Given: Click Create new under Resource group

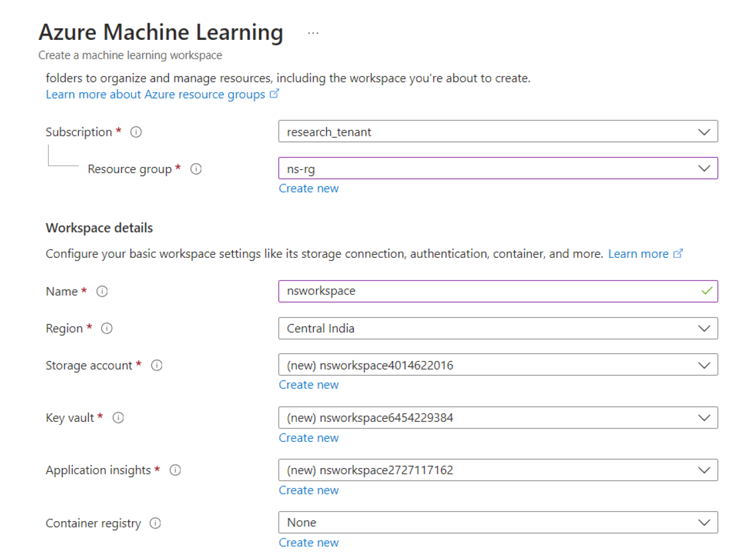Looking at the screenshot, I should tap(308, 189).
